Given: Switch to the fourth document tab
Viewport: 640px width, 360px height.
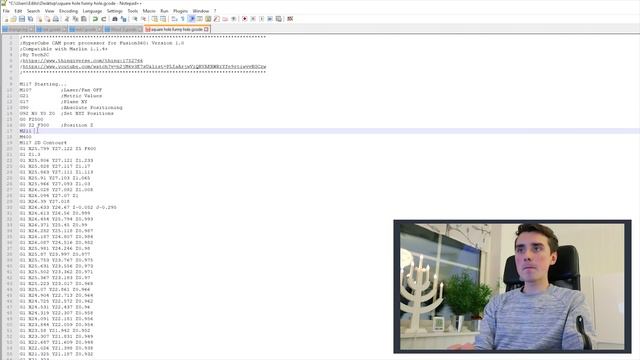Looking at the screenshot, I should [x=123, y=29].
